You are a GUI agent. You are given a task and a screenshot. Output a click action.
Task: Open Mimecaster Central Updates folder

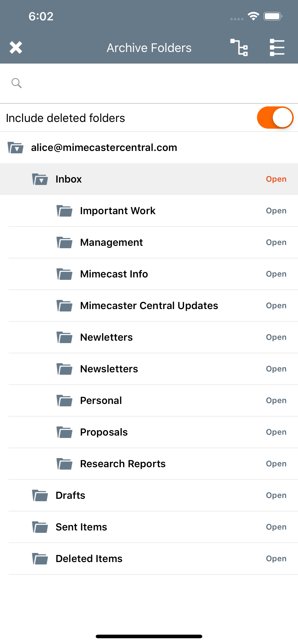pyautogui.click(x=276, y=305)
